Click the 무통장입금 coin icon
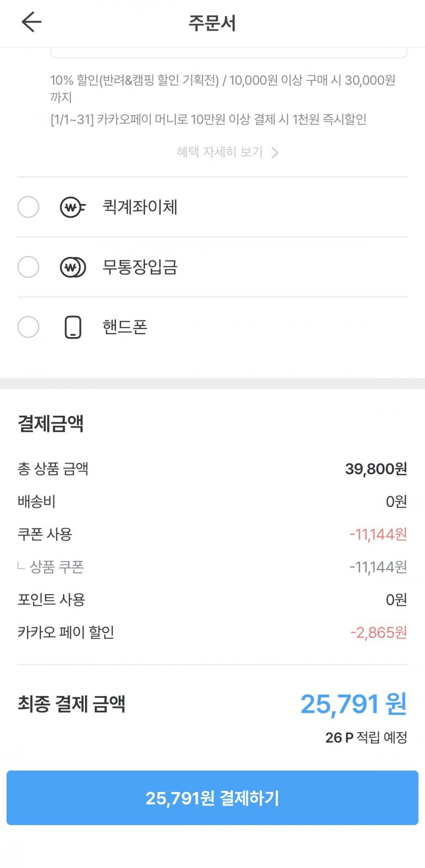This screenshot has width=425, height=868. (73, 267)
